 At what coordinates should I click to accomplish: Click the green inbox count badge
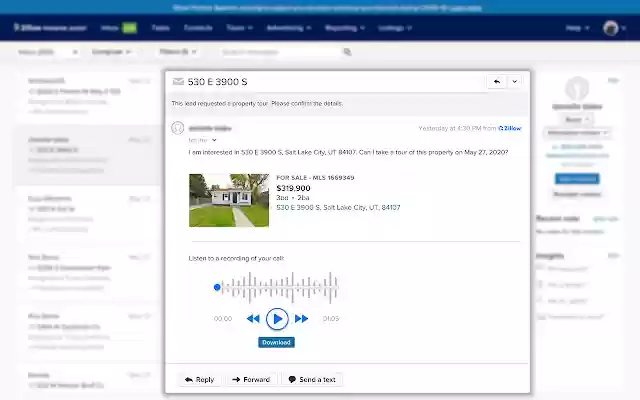(x=129, y=28)
